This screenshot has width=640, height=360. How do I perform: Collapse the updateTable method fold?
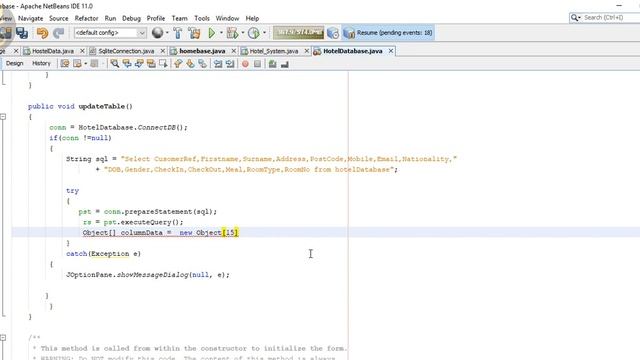pos(3,117)
